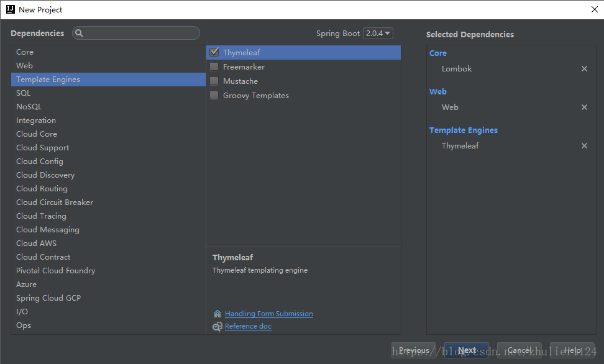Open the Reference doc link

tap(248, 327)
